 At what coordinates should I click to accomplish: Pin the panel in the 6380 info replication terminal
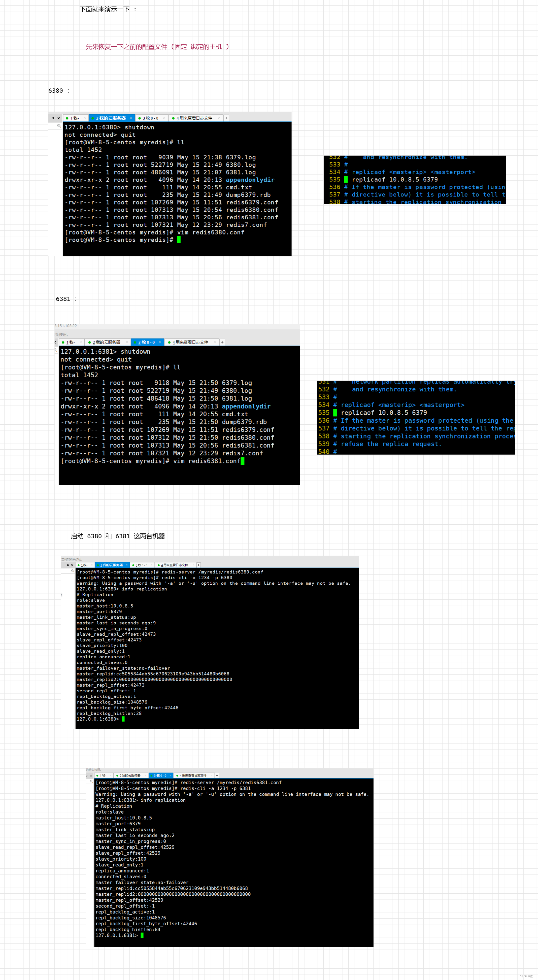(68, 565)
